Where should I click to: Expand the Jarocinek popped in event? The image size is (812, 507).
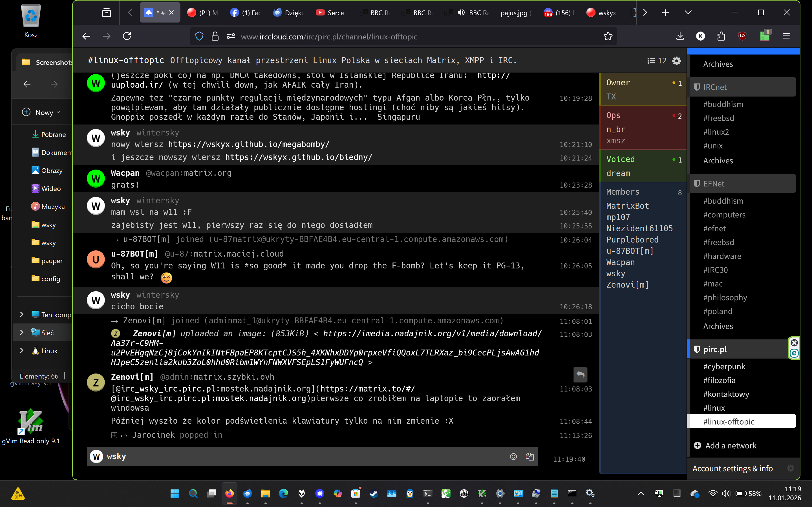click(x=114, y=435)
